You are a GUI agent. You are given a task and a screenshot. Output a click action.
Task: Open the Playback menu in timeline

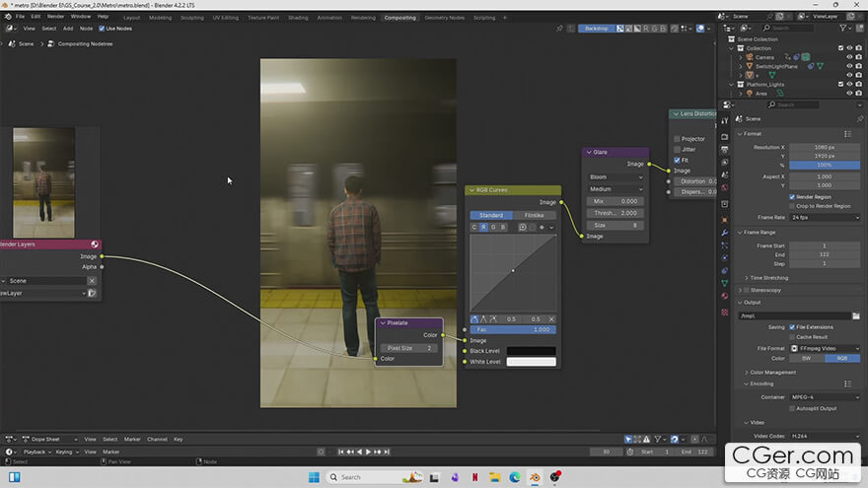point(37,453)
